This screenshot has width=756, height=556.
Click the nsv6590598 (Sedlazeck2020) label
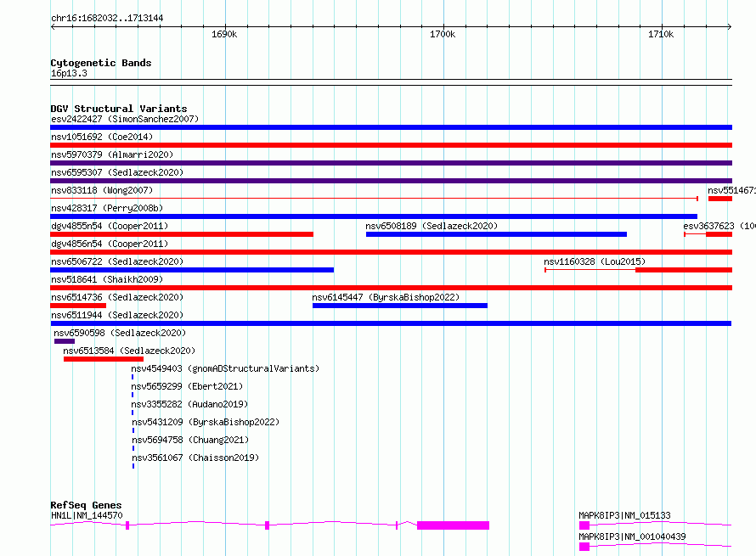click(x=120, y=333)
